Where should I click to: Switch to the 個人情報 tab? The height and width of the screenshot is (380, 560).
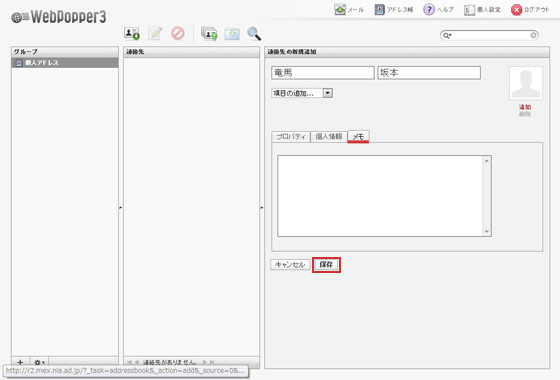pyautogui.click(x=329, y=136)
